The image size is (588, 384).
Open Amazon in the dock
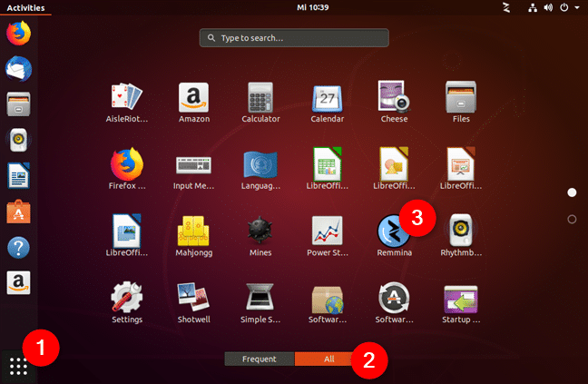18,282
